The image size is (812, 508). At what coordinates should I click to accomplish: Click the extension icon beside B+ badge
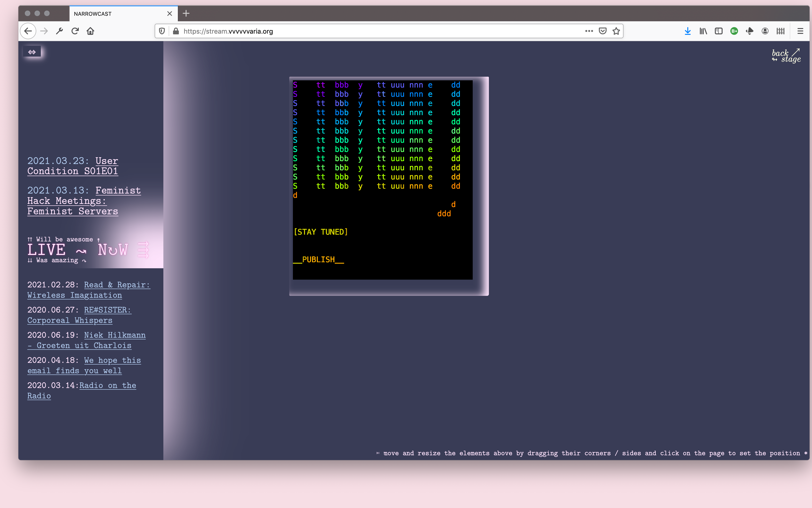click(x=750, y=31)
